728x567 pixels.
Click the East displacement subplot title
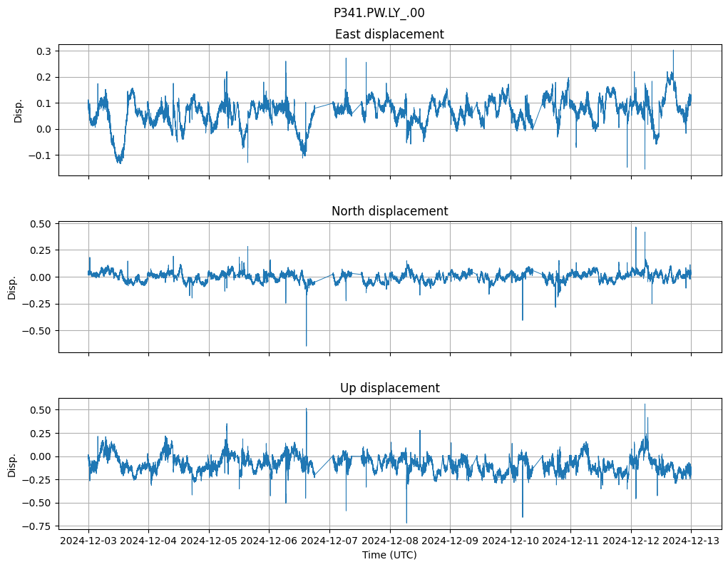389,34
